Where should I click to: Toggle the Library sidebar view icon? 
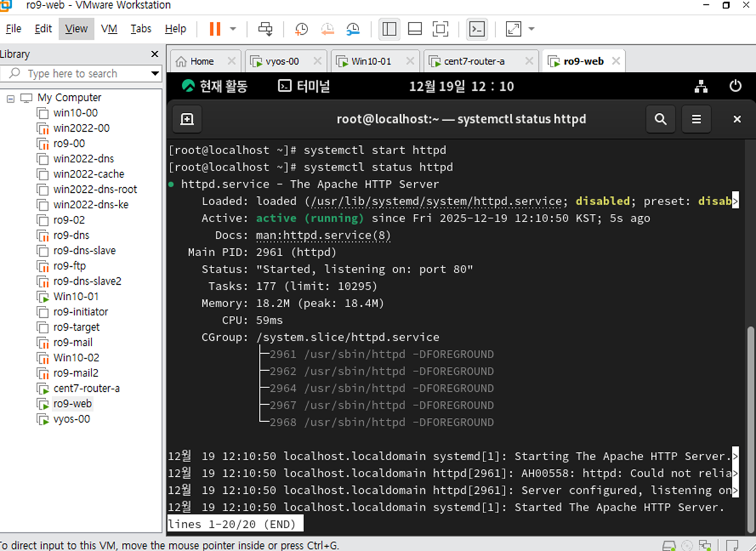390,29
